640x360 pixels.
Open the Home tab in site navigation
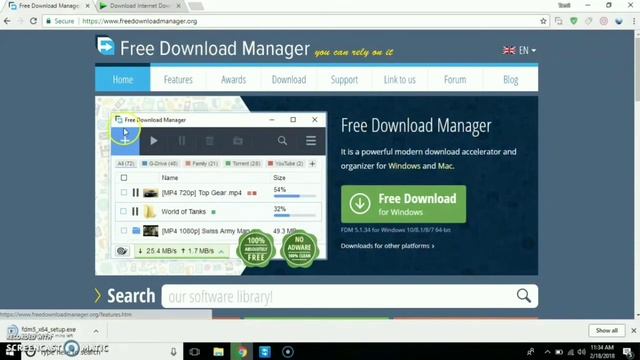pos(123,79)
